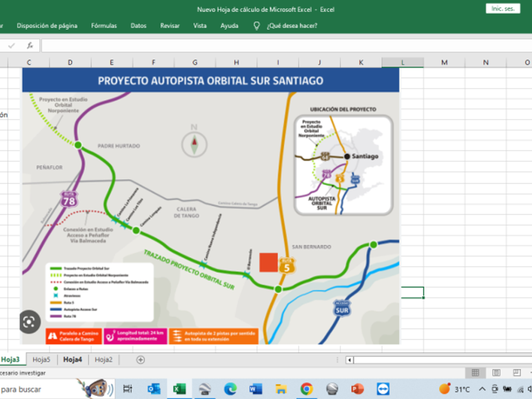This screenshot has height=399, width=532.
Task: Select column M header
Action: click(444, 62)
